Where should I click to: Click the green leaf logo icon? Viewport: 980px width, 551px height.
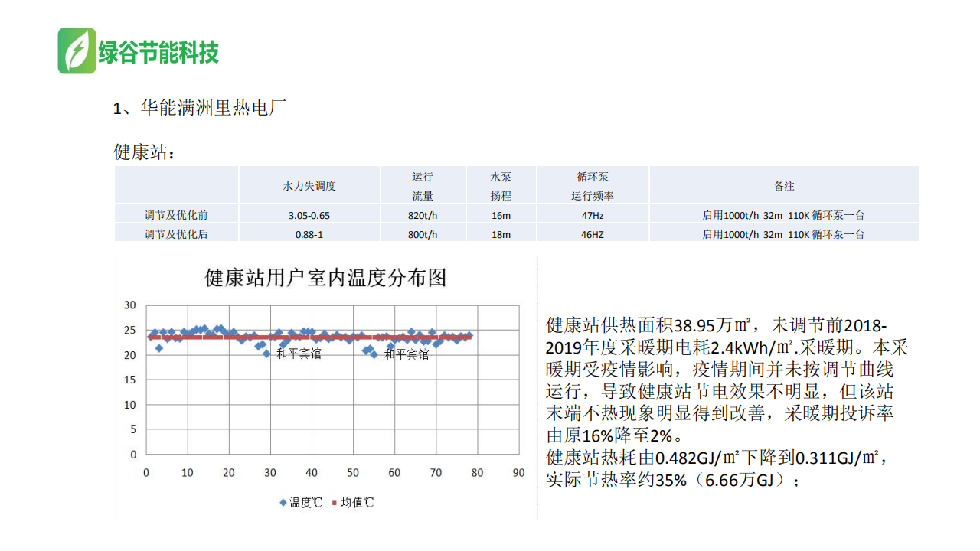coord(77,51)
